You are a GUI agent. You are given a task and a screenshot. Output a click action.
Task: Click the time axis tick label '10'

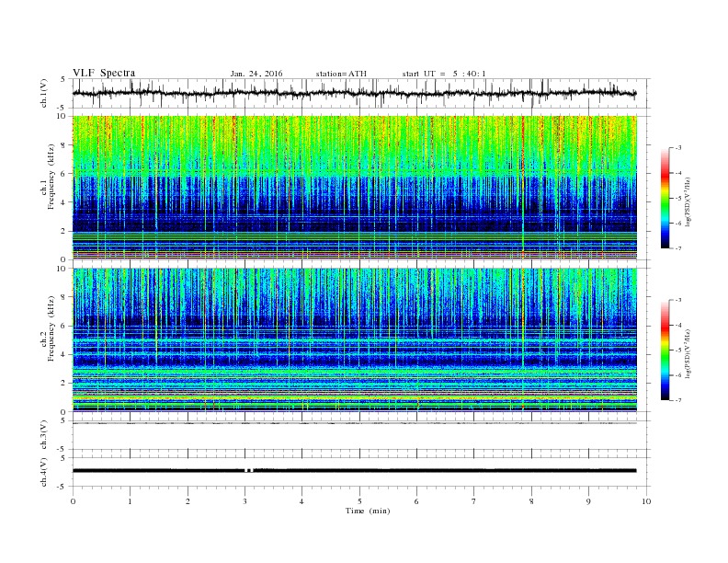pos(646,501)
